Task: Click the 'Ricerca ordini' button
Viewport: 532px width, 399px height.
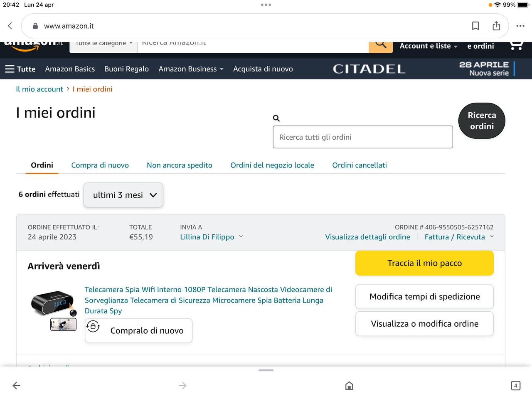Action: pos(482,121)
